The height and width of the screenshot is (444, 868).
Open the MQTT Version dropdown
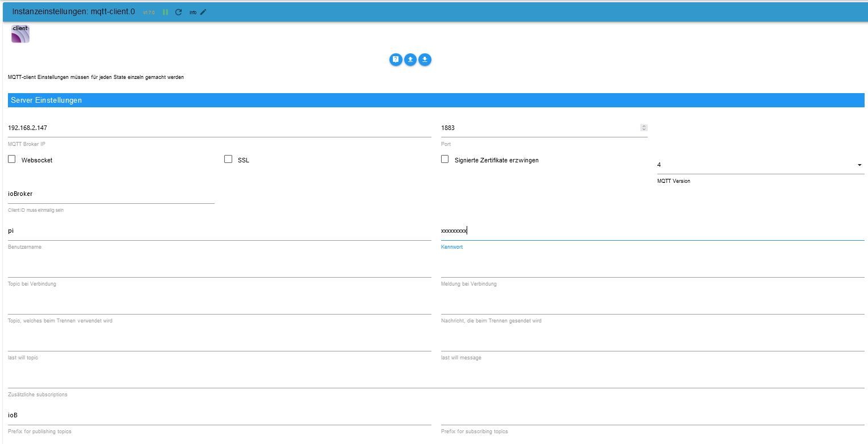pos(761,165)
